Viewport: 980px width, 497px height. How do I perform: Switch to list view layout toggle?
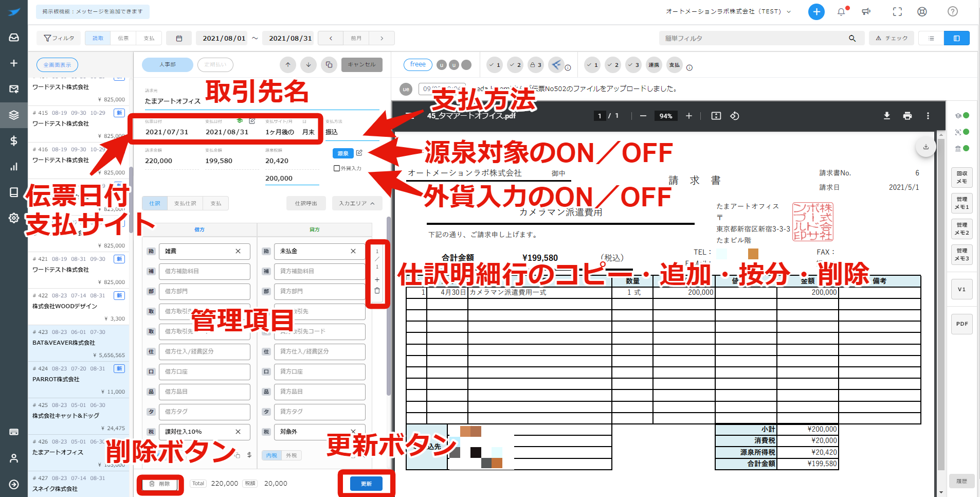click(x=931, y=38)
